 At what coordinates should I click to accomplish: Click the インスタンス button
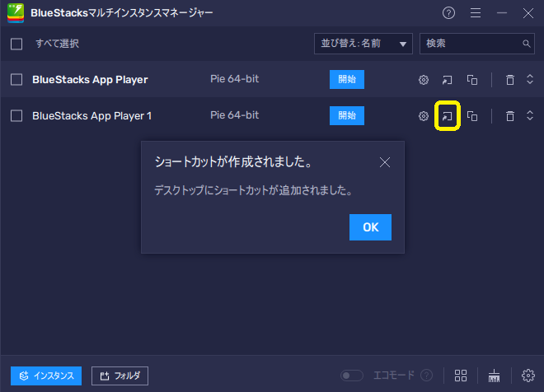pyautogui.click(x=46, y=376)
